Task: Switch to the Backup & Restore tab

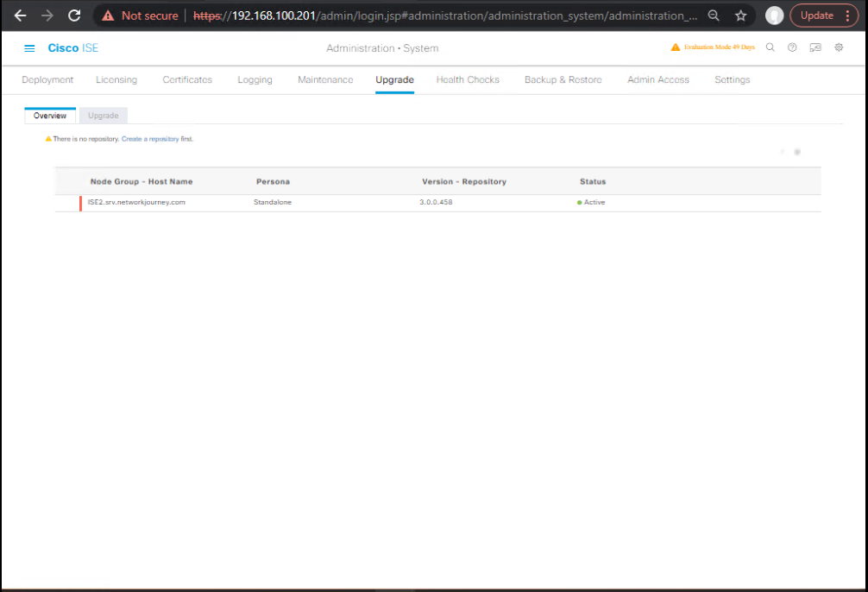Action: 563,79
